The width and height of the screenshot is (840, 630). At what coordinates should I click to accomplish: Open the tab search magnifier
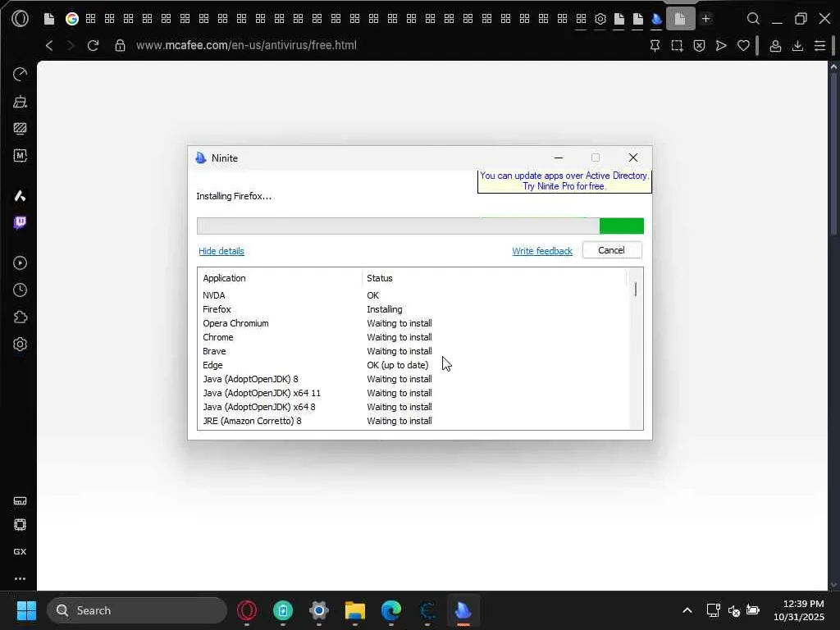click(x=753, y=19)
